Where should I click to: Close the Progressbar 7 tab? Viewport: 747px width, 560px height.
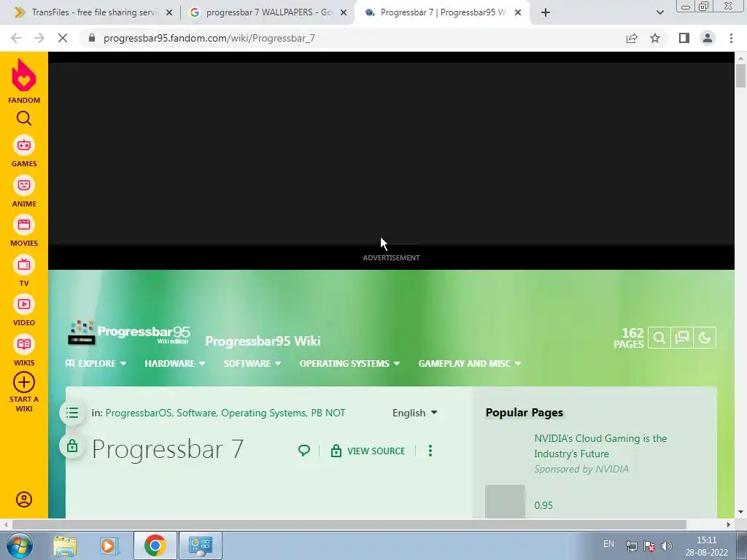[518, 13]
